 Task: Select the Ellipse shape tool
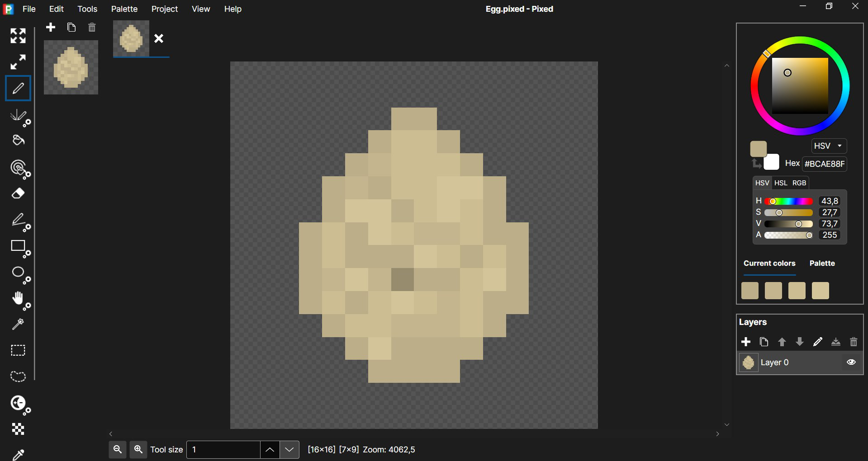click(20, 275)
